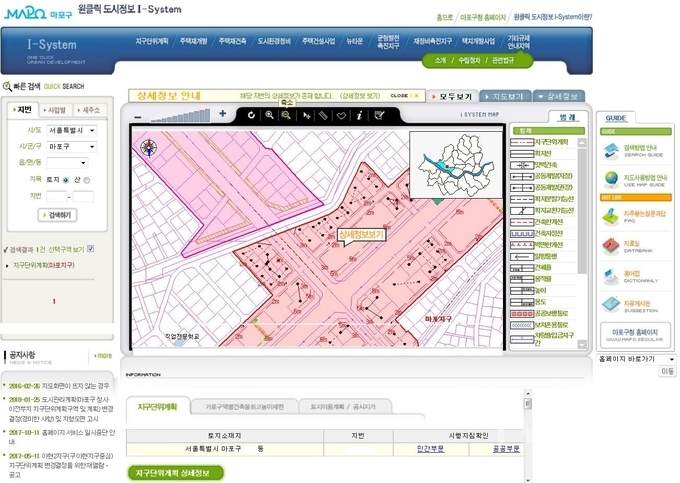Click the 지구단위계획 상세정보 green button

[175, 473]
